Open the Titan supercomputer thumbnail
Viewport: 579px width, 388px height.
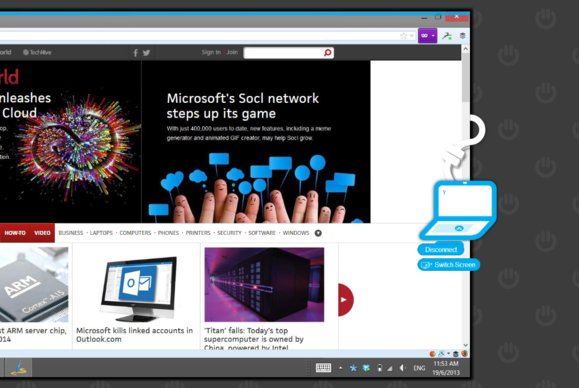(264, 285)
